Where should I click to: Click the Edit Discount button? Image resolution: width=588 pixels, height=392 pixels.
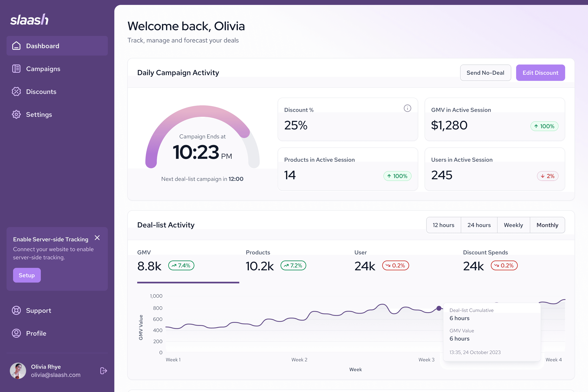540,73
